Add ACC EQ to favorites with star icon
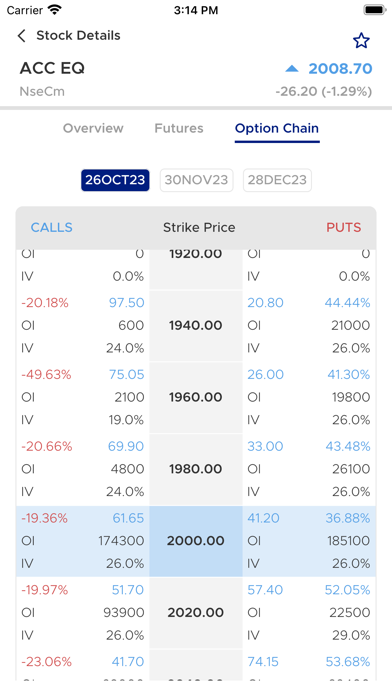Viewport: 392px width, 696px height. coord(361,41)
